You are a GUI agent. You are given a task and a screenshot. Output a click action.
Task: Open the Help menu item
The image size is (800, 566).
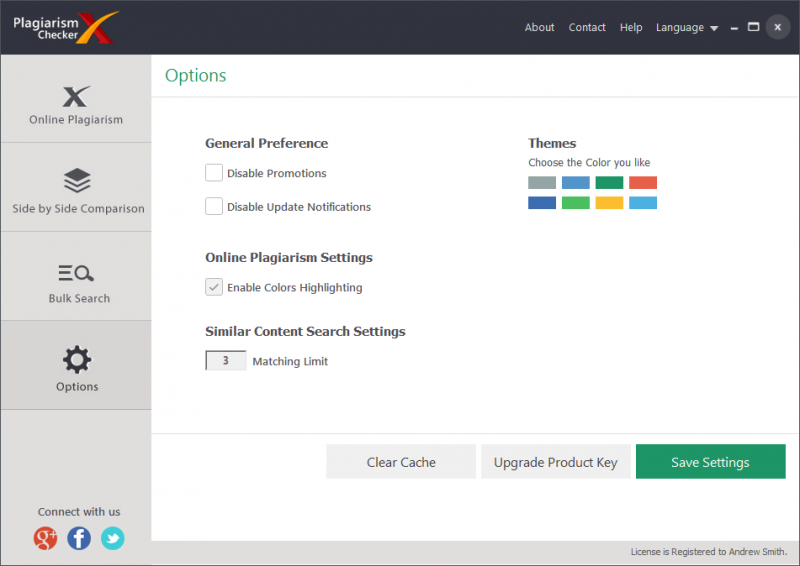[x=631, y=28]
